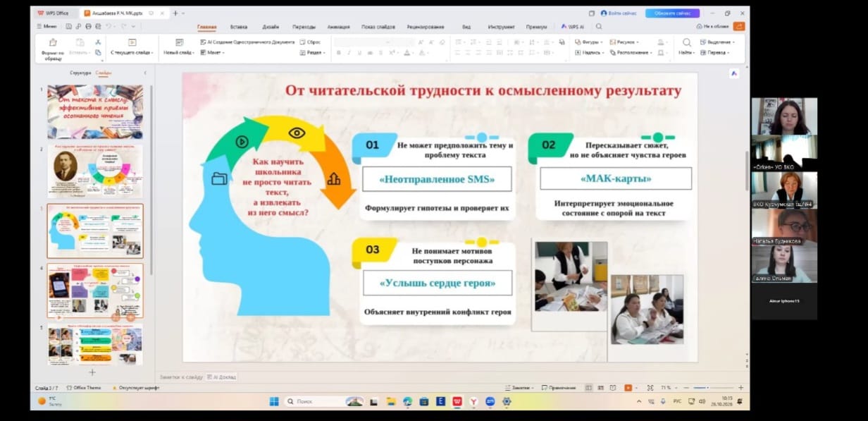The height and width of the screenshot is (421, 868).
Task: Click the AI Доклад button below slide
Action: [223, 377]
